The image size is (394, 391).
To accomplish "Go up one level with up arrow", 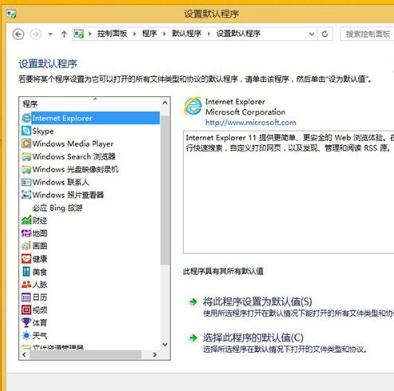I will click(64, 34).
